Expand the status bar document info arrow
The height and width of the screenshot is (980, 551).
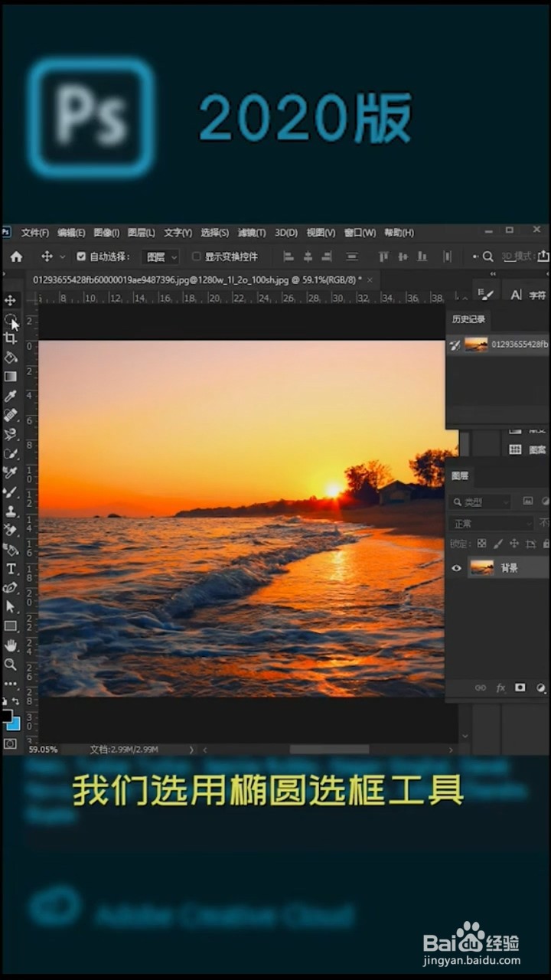[191, 750]
